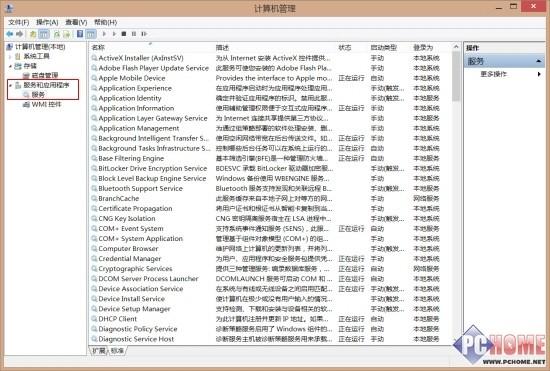Open the 操作(A) menu
550x371 pixels.
[47, 22]
